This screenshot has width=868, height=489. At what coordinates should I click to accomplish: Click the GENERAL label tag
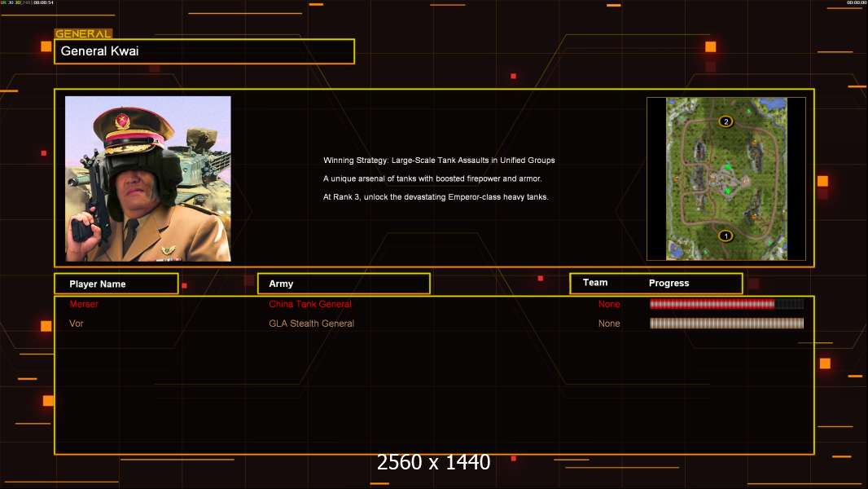(x=83, y=33)
